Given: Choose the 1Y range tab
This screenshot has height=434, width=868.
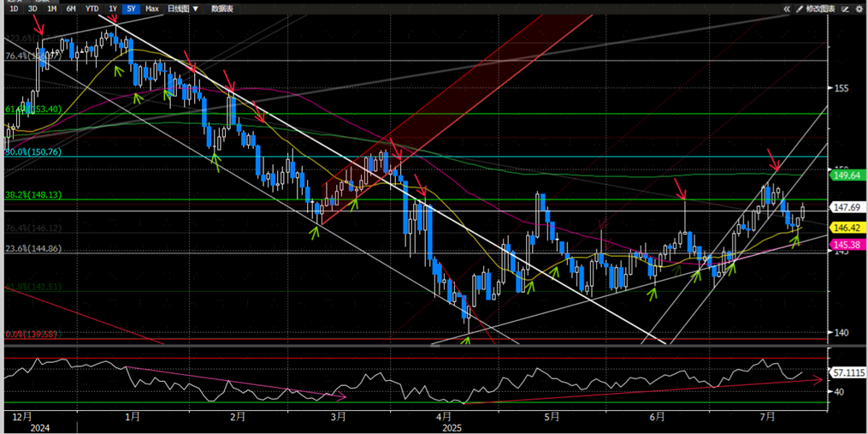Looking at the screenshot, I should coord(112,9).
